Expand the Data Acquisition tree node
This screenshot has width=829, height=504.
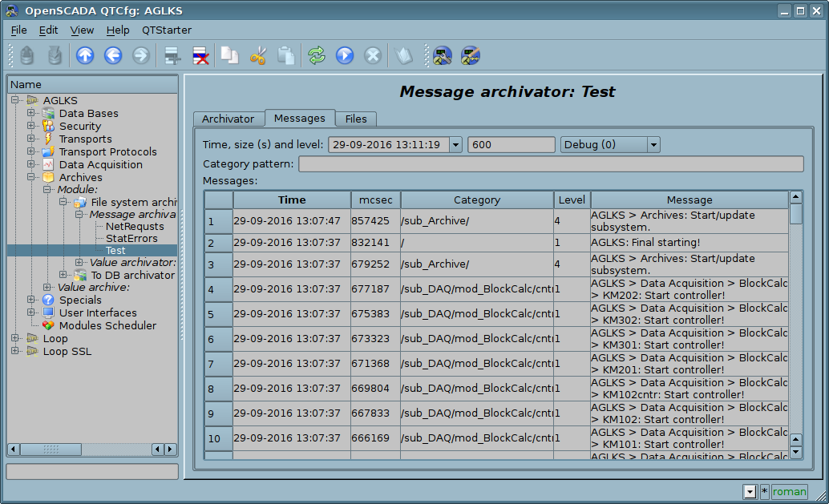pos(31,165)
